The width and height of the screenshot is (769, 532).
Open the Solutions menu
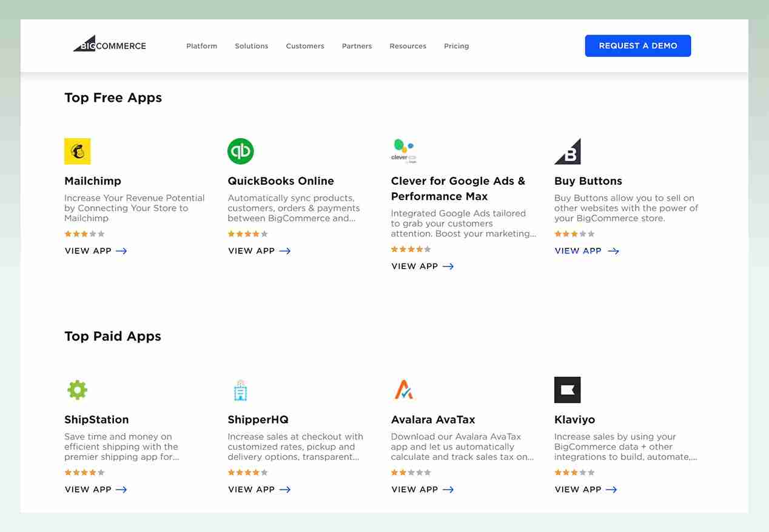(252, 46)
